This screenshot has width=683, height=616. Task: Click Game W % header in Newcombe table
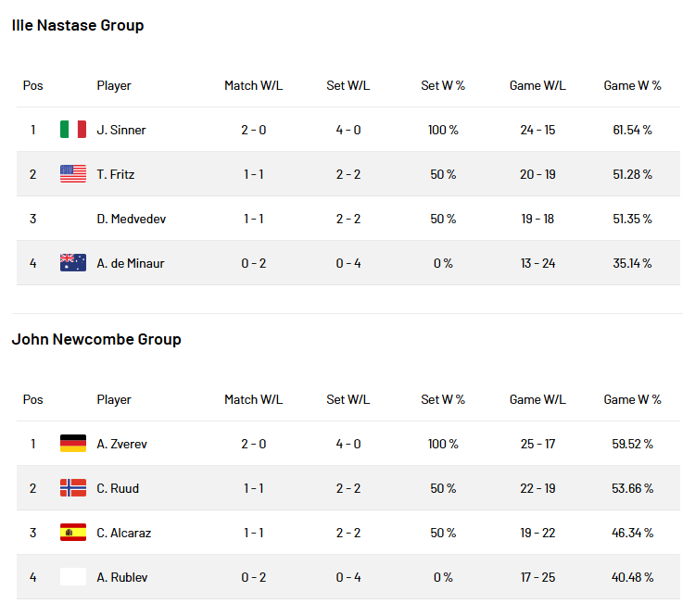click(632, 399)
